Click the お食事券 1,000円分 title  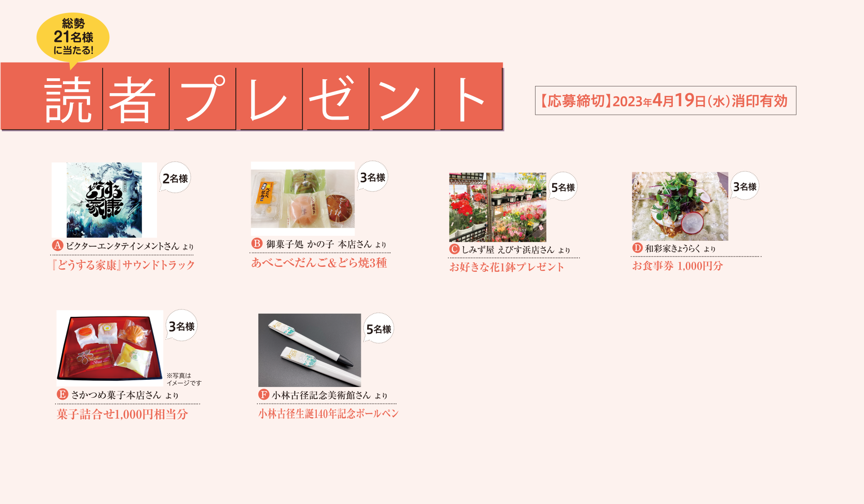(678, 266)
